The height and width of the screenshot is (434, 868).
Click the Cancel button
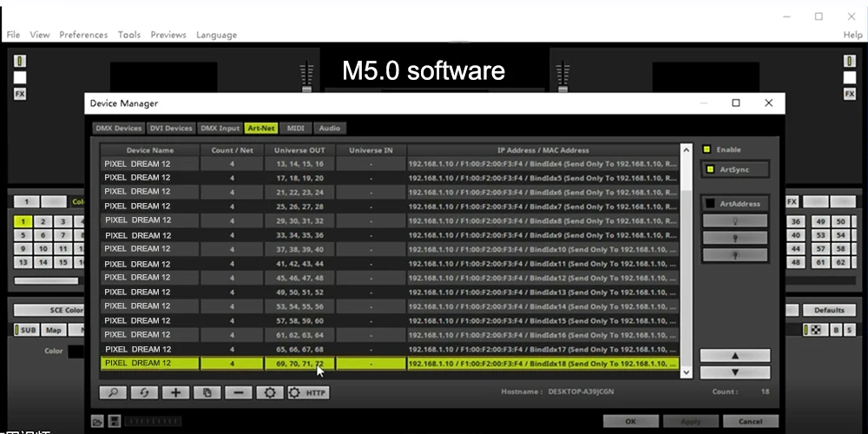point(750,421)
